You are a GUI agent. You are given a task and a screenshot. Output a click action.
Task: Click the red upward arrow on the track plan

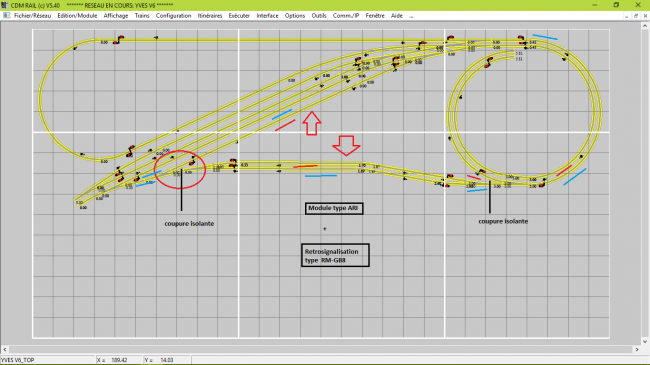tap(312, 123)
